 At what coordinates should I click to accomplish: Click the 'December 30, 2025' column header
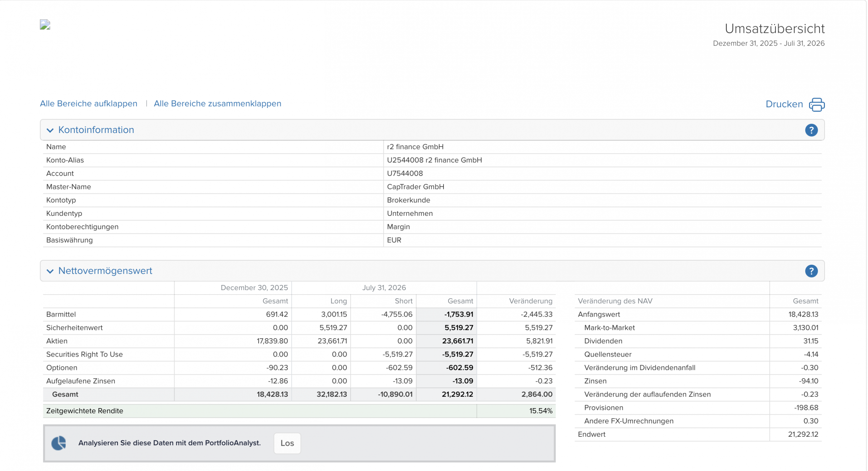[254, 288]
